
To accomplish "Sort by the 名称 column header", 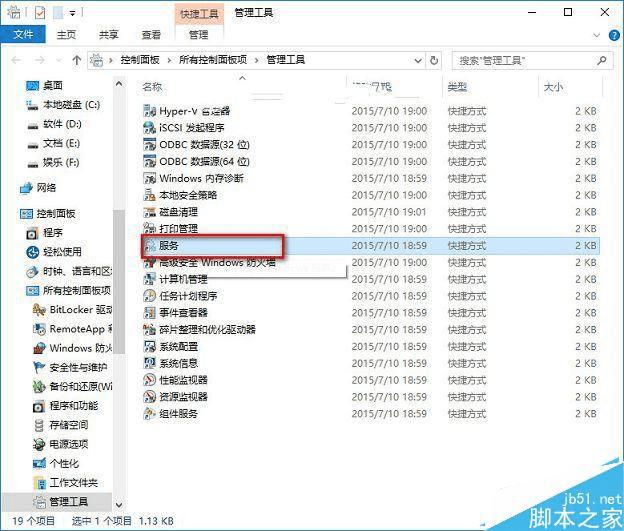I will point(152,86).
